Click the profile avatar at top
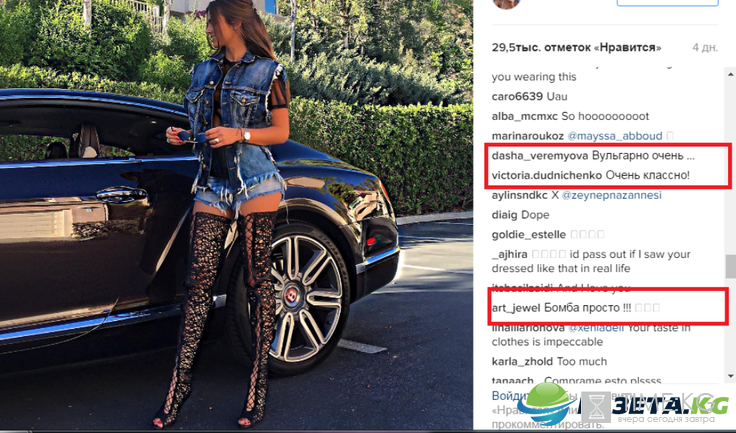The width and height of the screenshot is (736, 433). point(506,4)
